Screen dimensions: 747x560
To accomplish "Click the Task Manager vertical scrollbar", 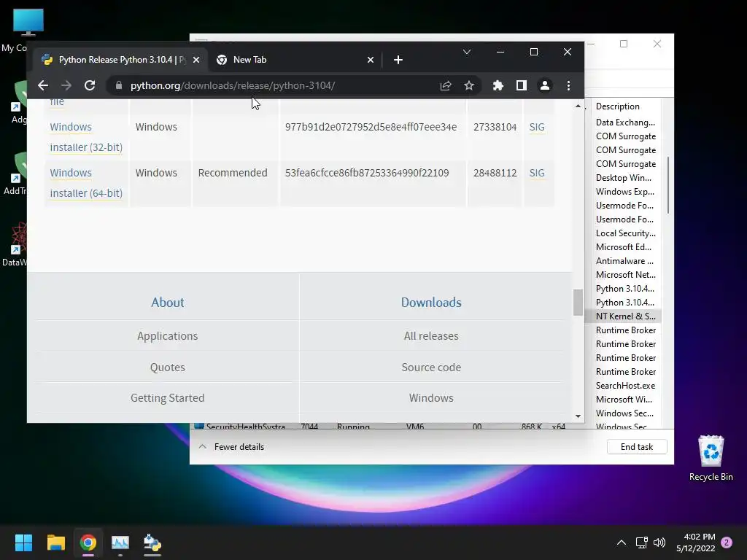I will [668, 185].
